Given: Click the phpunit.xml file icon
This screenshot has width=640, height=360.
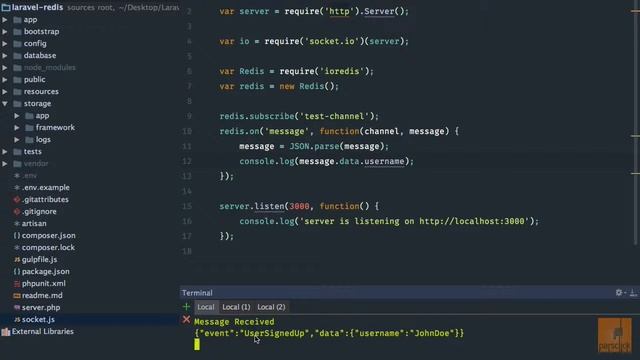Looking at the screenshot, I should coord(17,284).
